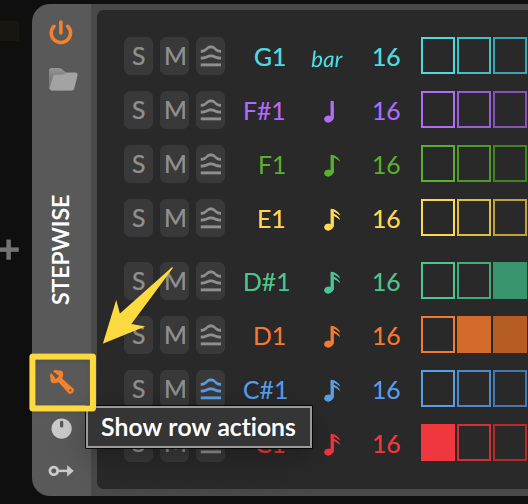
Task: Click the blue stacked waves icon in the C#1 row
Action: click(210, 389)
